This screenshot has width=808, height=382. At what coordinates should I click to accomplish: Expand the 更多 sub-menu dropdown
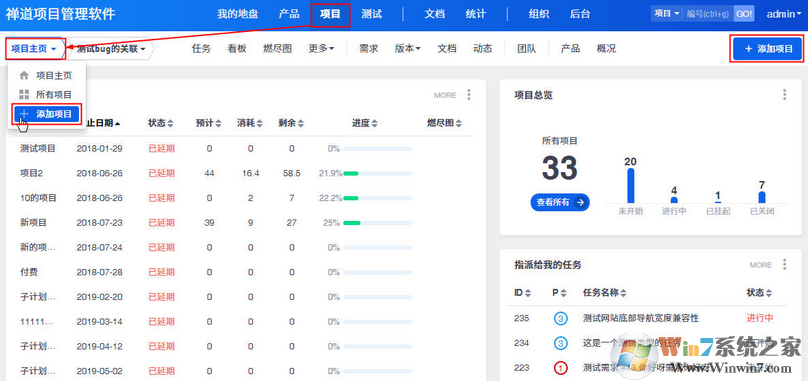click(x=322, y=49)
